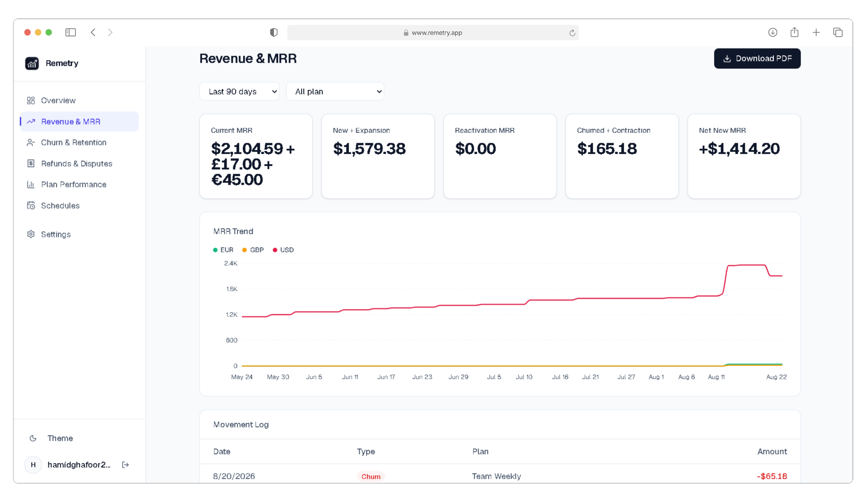This screenshot has width=868, height=488.
Task: Open Overview via its grid icon
Action: pyautogui.click(x=31, y=100)
